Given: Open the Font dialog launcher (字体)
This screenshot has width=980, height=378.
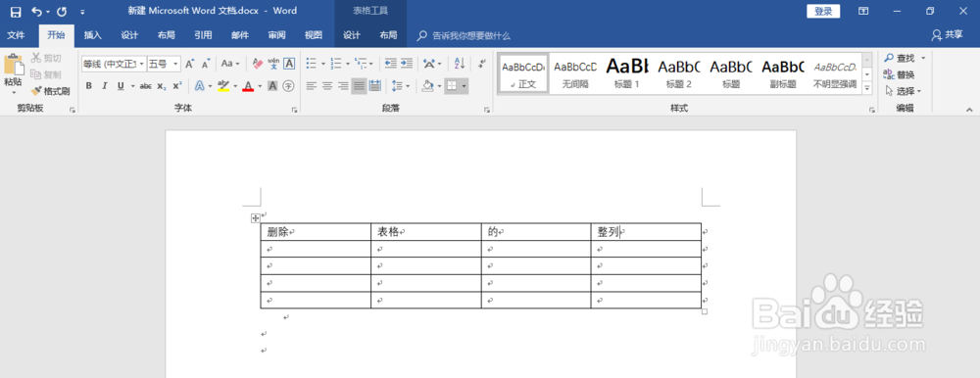Looking at the screenshot, I should click(294, 110).
